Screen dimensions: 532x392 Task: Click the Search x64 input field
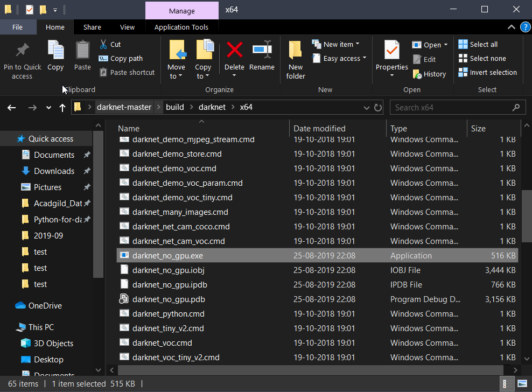(458, 108)
